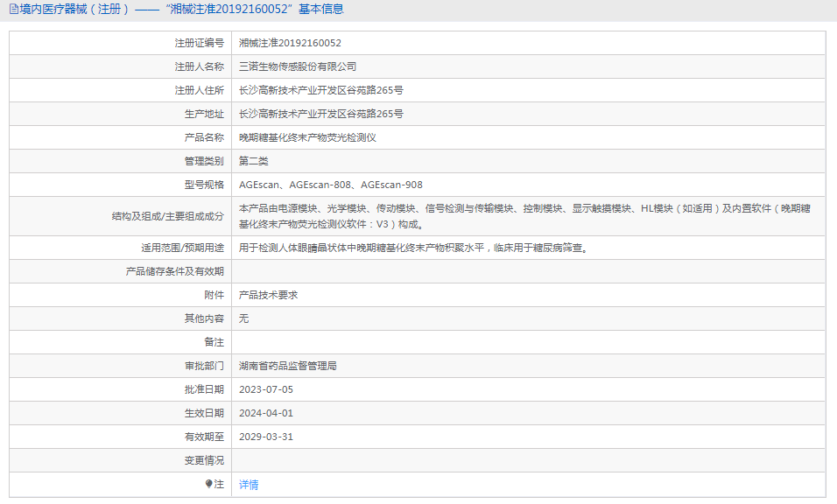Viewport: 837px width, 504px height.
Task: Select the 适用范围 row about 糖尿病筛查
Action: coord(420,248)
